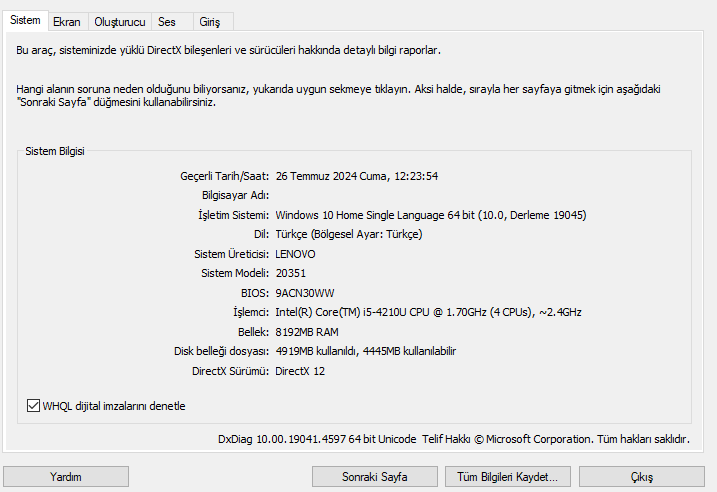Viewport: 717px width, 492px height.
Task: Exit using the Çıkış button
Action: click(x=641, y=477)
